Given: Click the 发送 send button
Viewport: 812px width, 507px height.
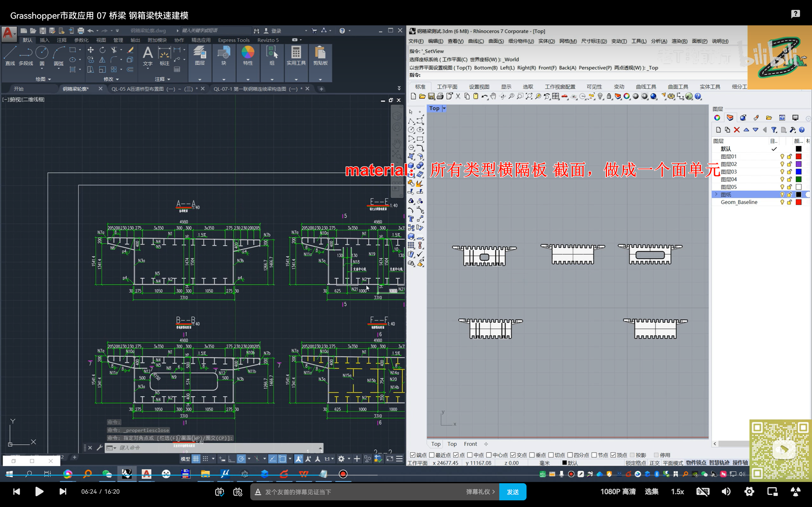Looking at the screenshot, I should click(512, 491).
